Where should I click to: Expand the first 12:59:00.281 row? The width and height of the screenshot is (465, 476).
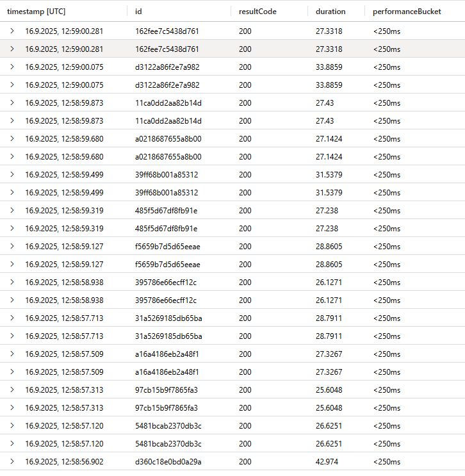(x=12, y=31)
